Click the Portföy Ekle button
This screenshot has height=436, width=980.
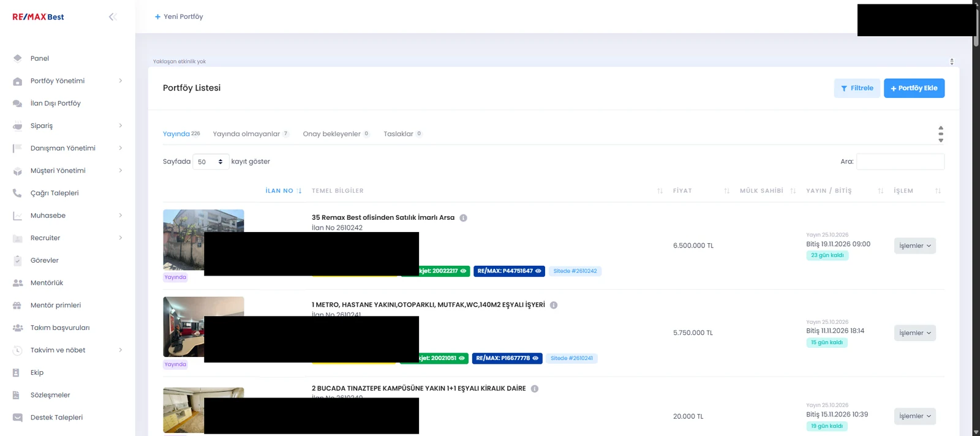(x=914, y=88)
